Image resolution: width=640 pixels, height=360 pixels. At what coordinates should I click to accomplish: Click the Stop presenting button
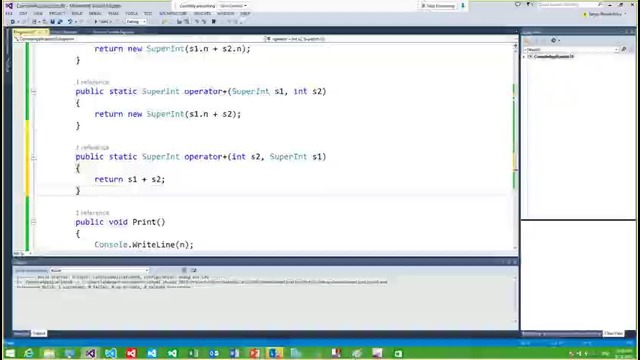coord(438,6)
